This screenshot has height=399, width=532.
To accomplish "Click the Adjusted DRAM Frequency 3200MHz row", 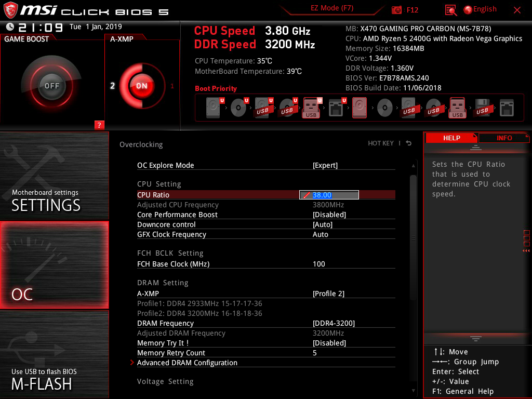I will pos(266,333).
